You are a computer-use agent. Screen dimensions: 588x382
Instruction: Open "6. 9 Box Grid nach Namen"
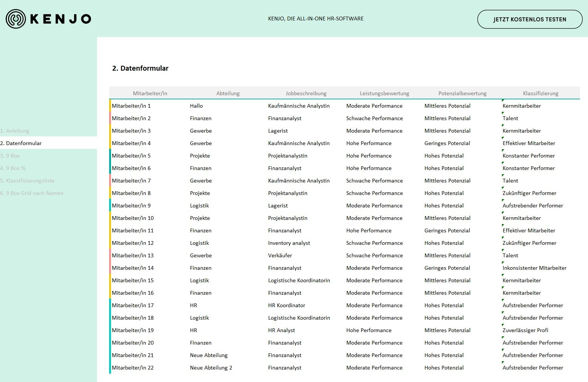32,193
